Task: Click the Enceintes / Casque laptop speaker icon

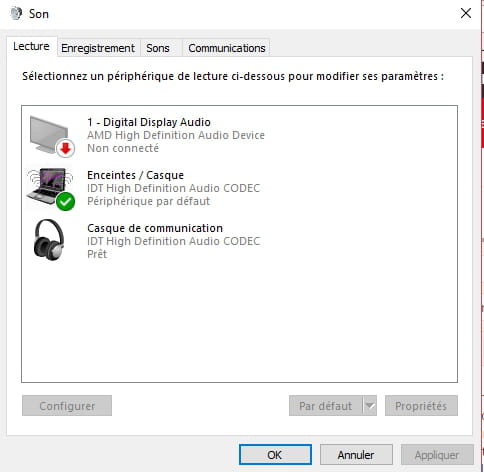Action: point(51,189)
